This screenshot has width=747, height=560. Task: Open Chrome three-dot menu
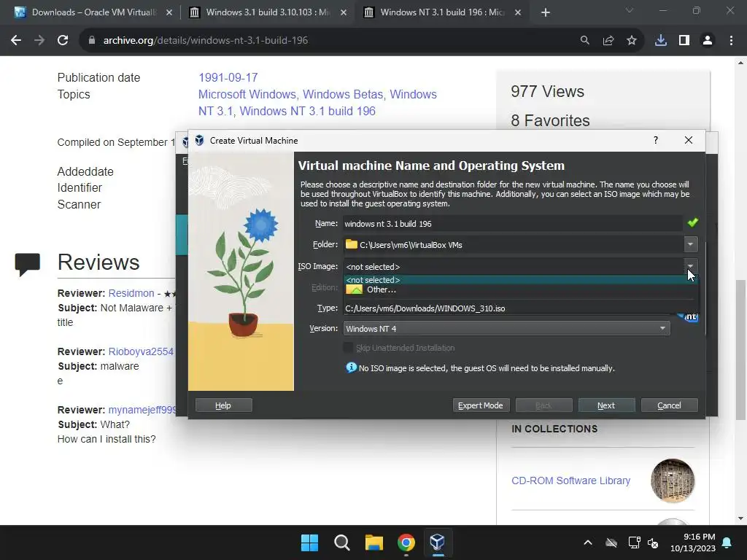point(731,41)
